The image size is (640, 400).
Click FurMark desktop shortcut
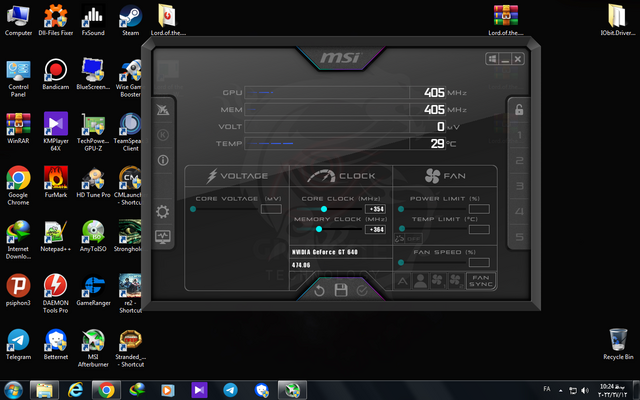pos(56,180)
